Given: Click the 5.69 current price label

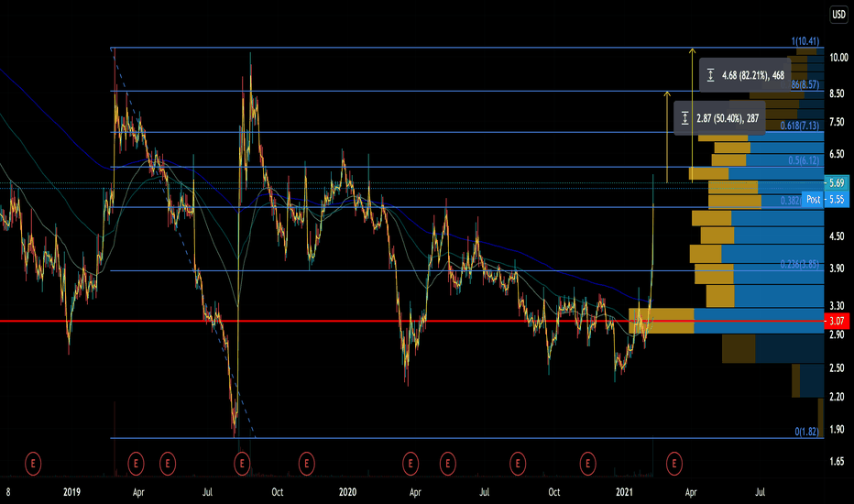Looking at the screenshot, I should [x=837, y=183].
